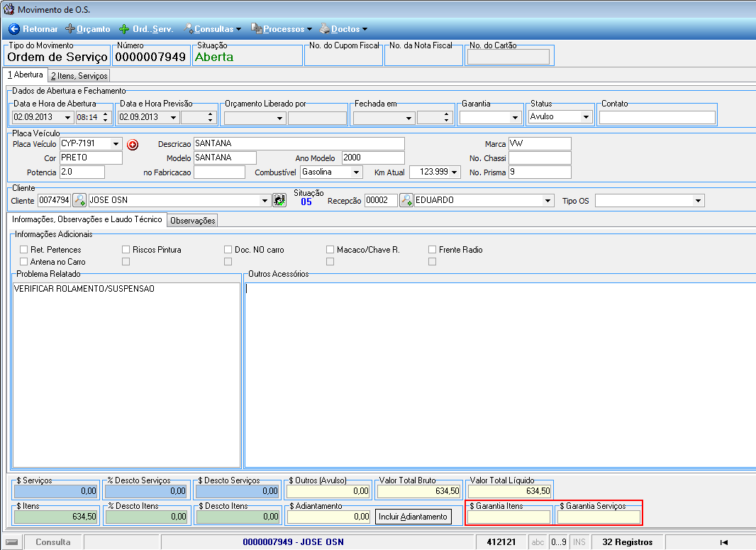Switch to the 1 Abertura tab
Image resolution: width=756 pixels, height=550 pixels.
(25, 75)
